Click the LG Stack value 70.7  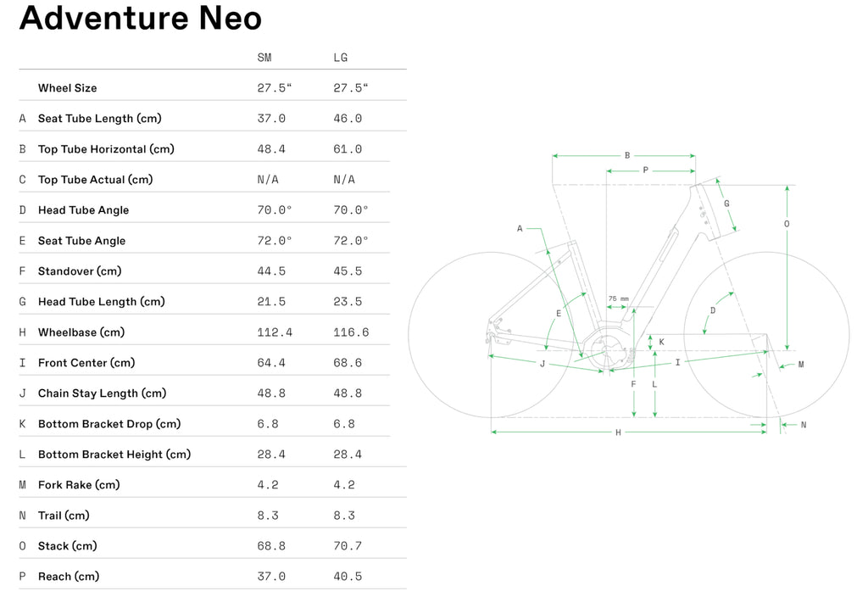[x=348, y=546]
